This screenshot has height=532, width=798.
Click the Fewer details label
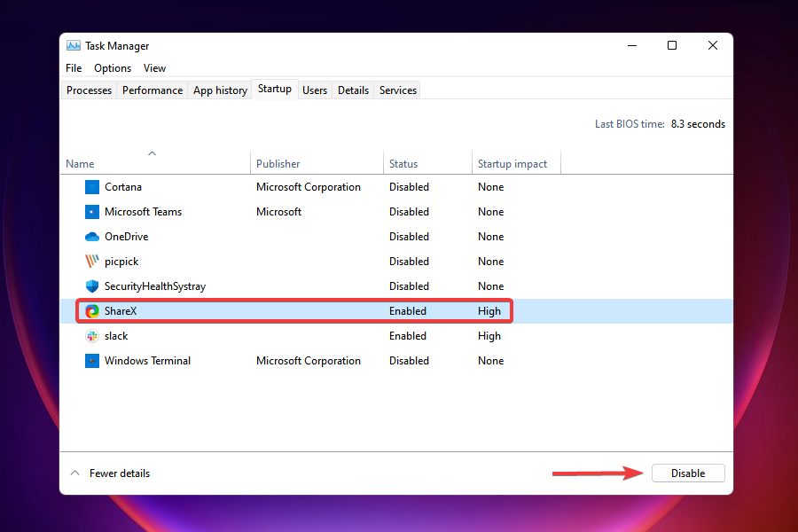pyautogui.click(x=120, y=473)
